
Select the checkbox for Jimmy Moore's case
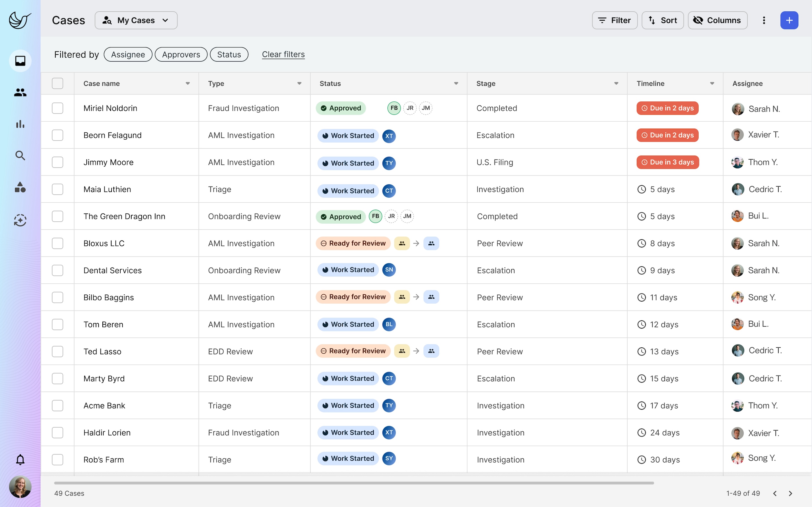tap(57, 162)
